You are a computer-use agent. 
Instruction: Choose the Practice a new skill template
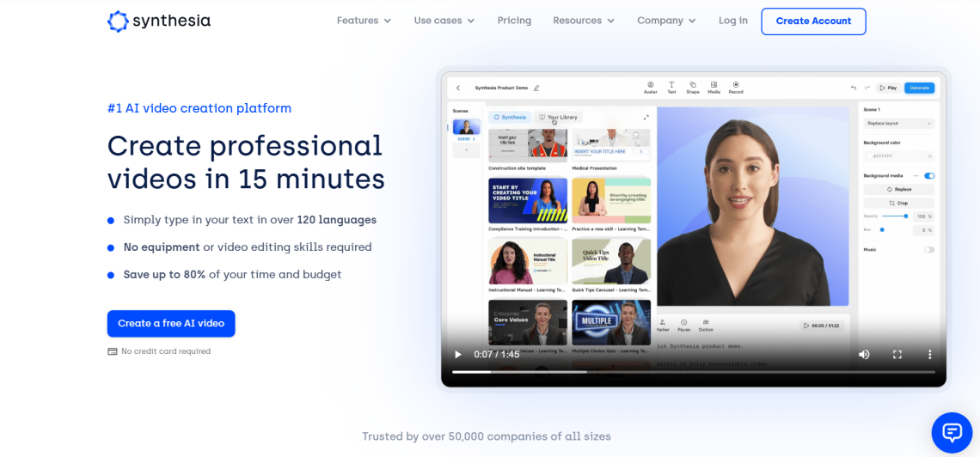(x=611, y=200)
